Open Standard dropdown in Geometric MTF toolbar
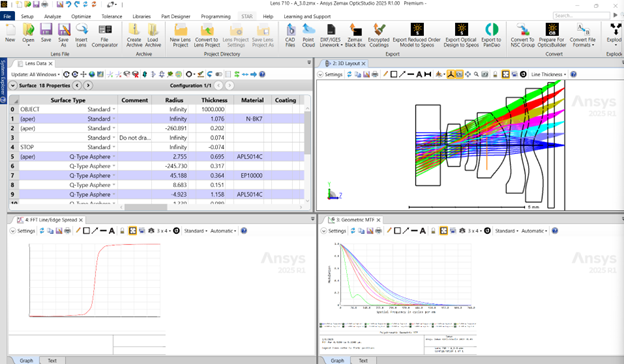The width and height of the screenshot is (624, 364). click(506, 231)
